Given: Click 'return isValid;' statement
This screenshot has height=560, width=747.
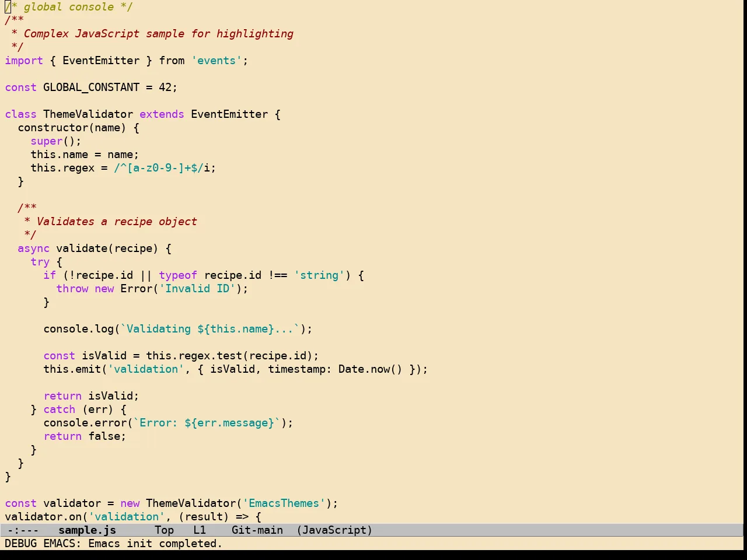Looking at the screenshot, I should click(x=91, y=396).
